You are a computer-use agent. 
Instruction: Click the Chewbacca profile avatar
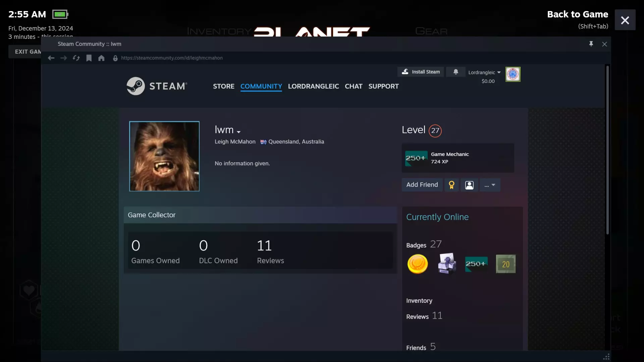click(164, 156)
